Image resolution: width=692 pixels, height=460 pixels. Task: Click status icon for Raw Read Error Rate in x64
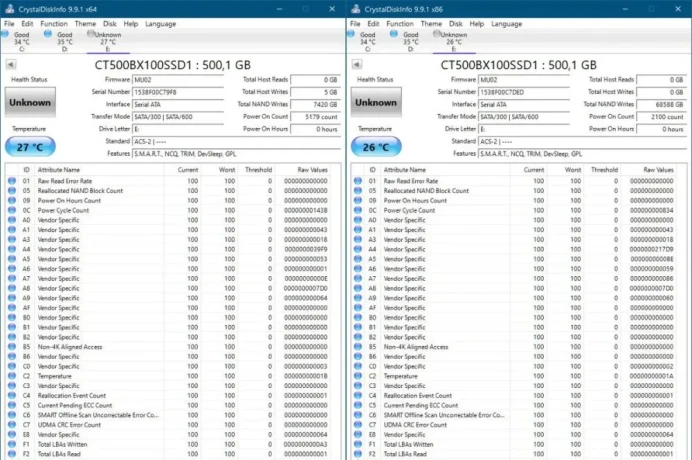pyautogui.click(x=12, y=181)
